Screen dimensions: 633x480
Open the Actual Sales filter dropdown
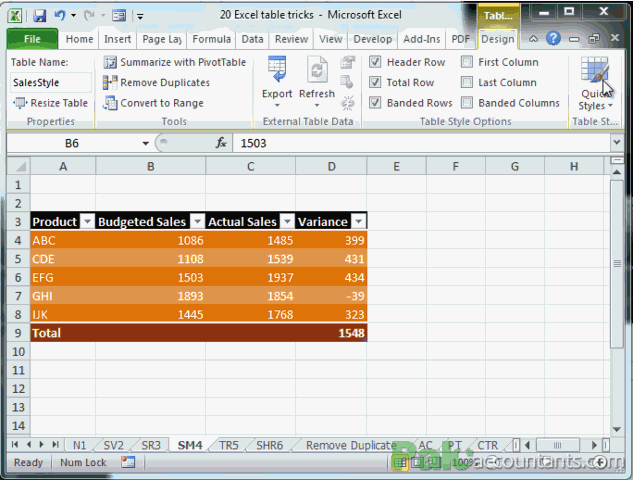tap(287, 221)
